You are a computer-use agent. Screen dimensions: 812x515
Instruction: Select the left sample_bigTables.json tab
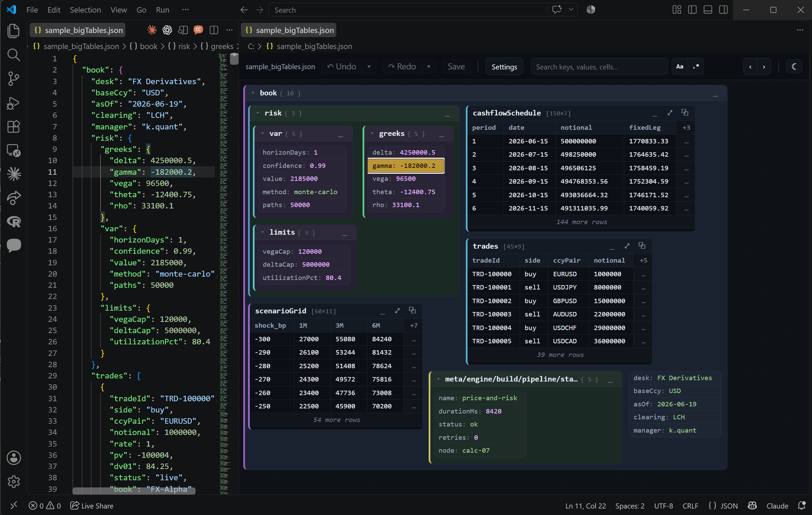pos(78,30)
